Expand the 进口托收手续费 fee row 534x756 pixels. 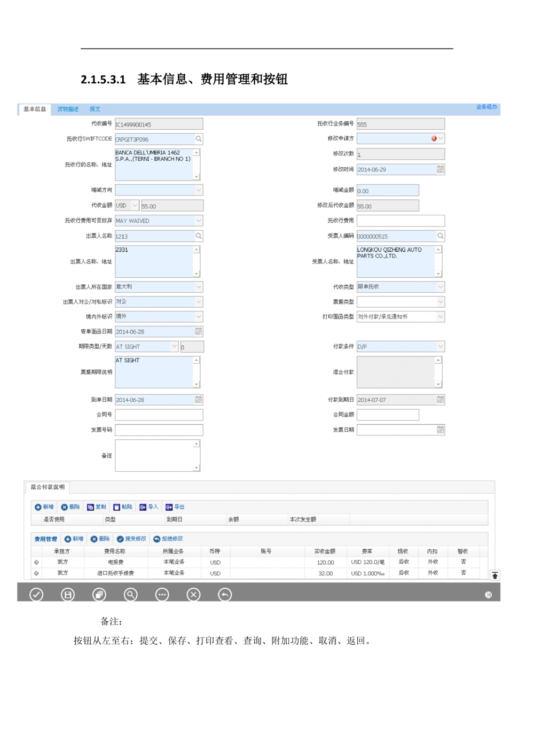[x=36, y=573]
